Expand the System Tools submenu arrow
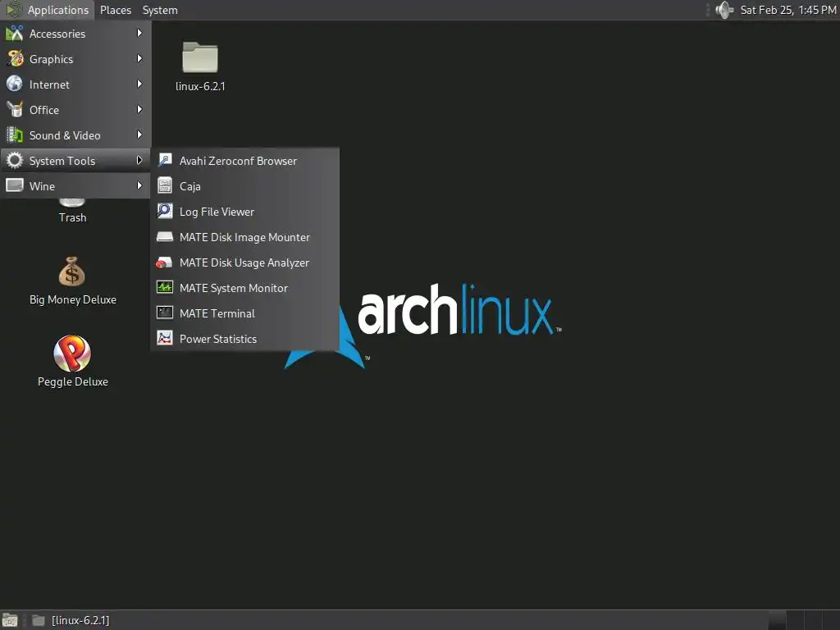Image resolution: width=840 pixels, height=630 pixels. click(x=139, y=160)
